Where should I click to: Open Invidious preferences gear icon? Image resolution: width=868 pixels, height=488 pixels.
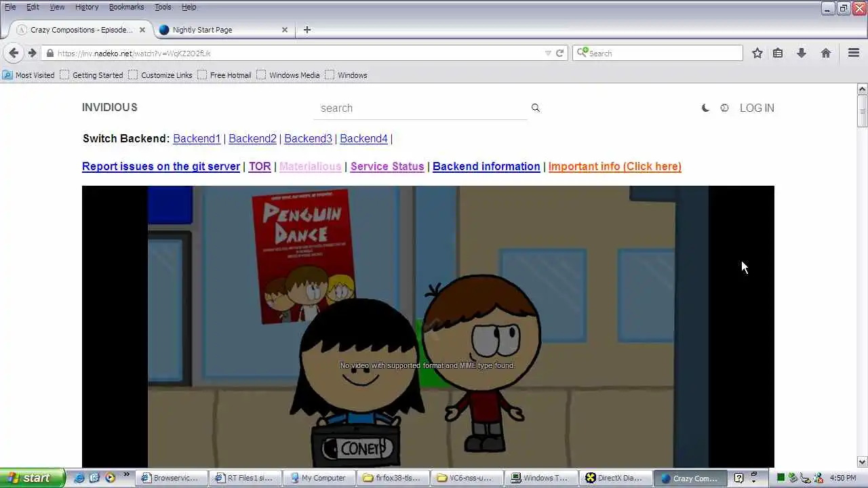click(724, 108)
